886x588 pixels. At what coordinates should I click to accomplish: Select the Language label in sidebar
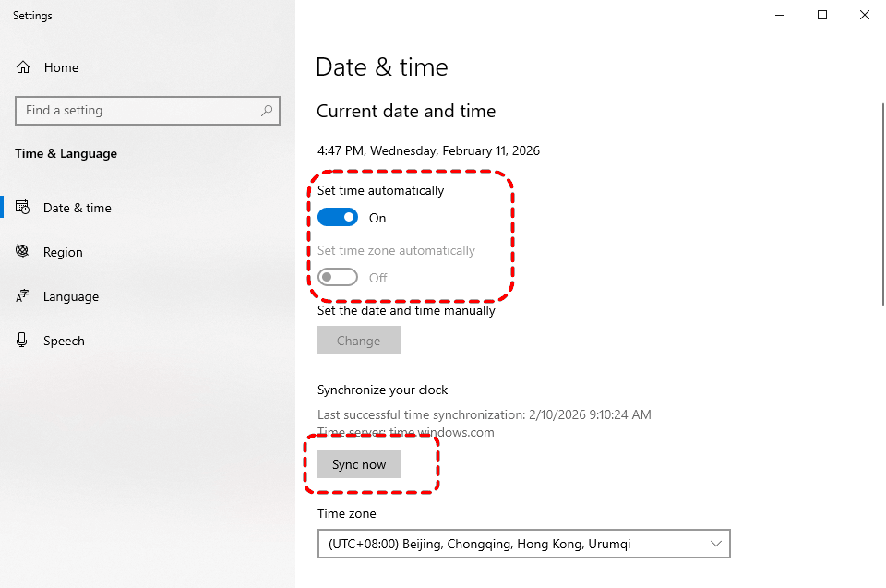(x=71, y=296)
